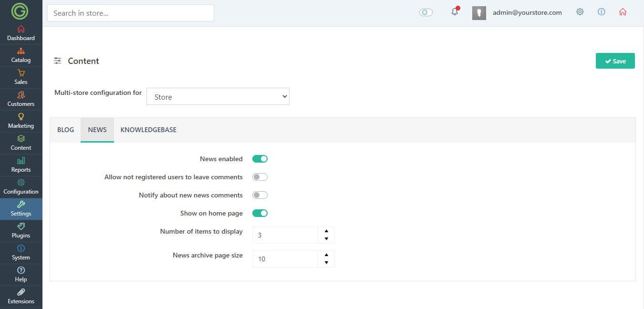
Task: Click the 'News archive page size' label
Action: (208, 255)
